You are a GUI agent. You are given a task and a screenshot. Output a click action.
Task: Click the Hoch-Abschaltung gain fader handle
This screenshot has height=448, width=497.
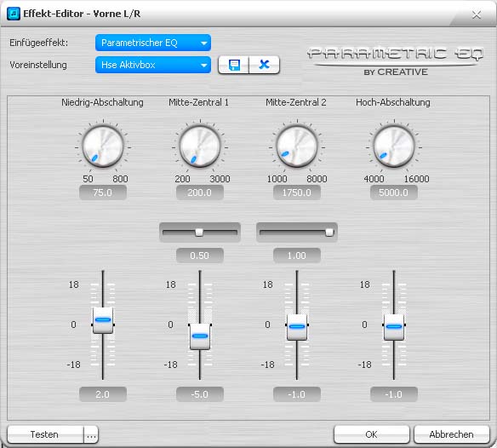tap(394, 327)
